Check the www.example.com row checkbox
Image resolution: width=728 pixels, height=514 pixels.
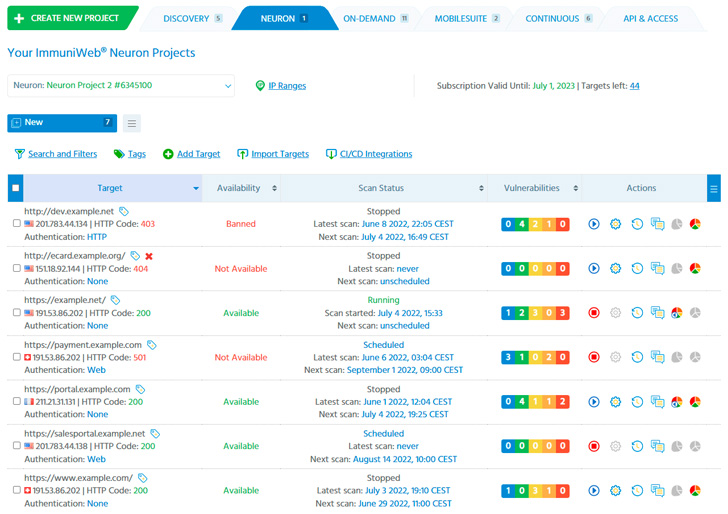tap(17, 490)
